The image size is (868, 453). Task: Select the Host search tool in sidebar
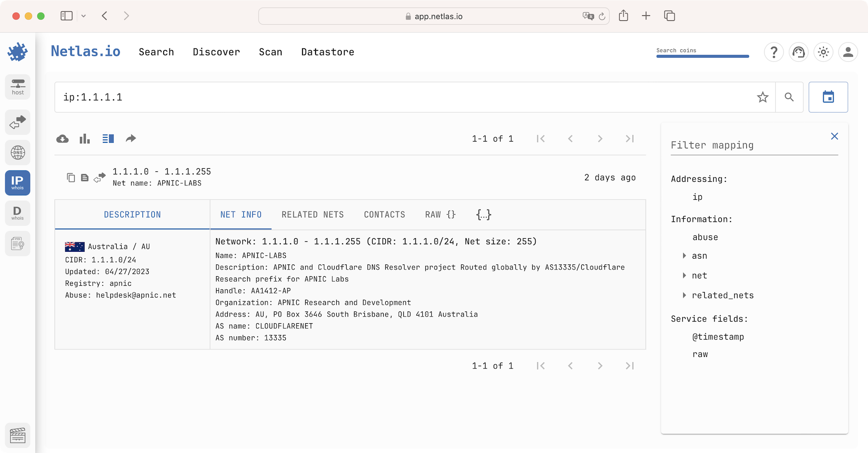17,87
